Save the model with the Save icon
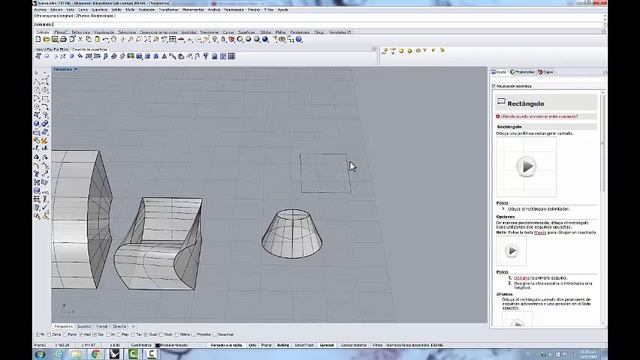Viewport: 640px width, 360px height. click(x=55, y=39)
